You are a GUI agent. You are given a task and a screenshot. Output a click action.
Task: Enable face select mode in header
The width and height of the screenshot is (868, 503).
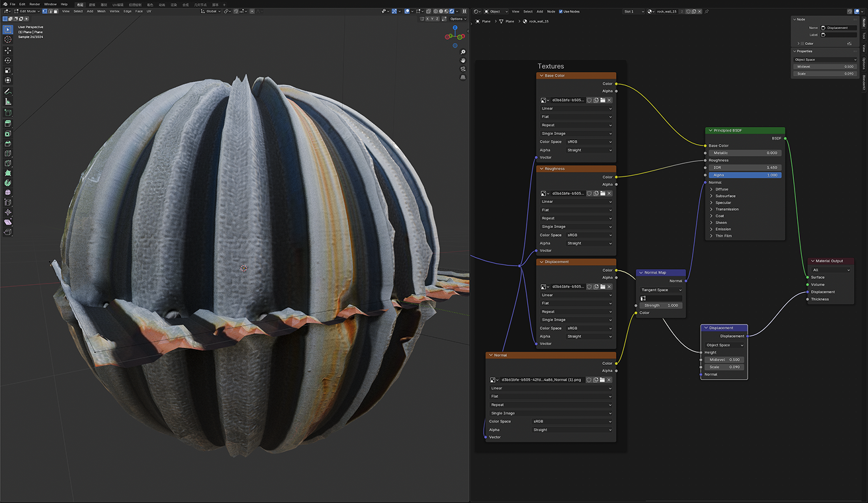tap(56, 11)
